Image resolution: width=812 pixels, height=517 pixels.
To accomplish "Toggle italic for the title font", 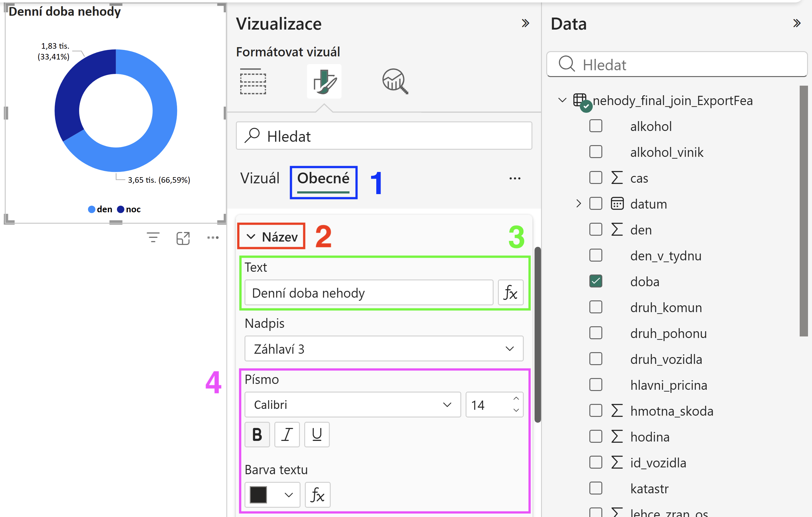I will click(287, 434).
